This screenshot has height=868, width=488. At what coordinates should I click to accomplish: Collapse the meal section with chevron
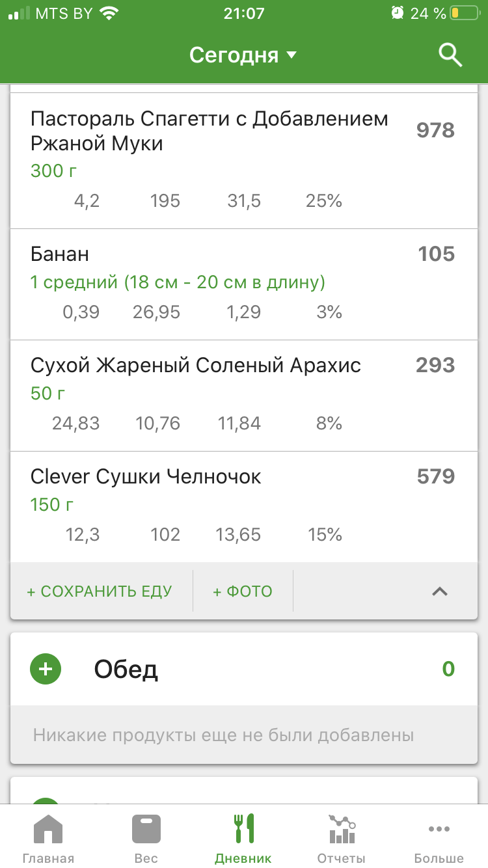tap(440, 591)
